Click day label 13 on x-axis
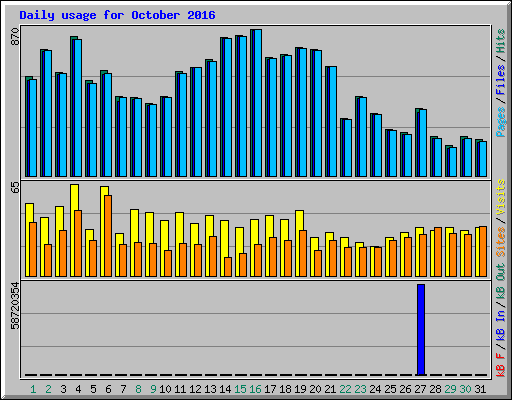This screenshot has height=400, width=512. pyautogui.click(x=210, y=389)
